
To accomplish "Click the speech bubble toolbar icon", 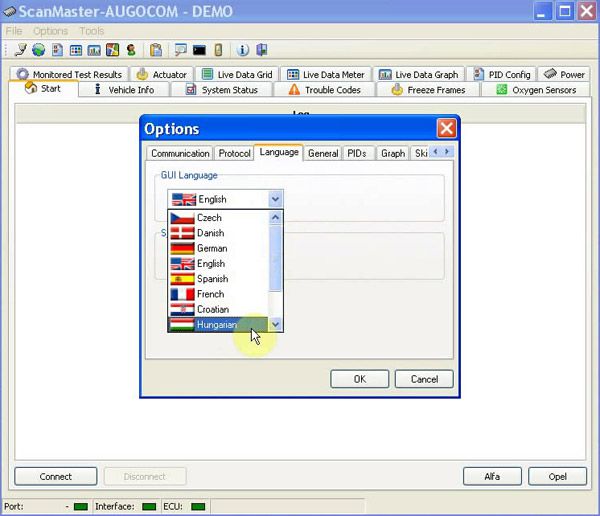I will [181, 50].
